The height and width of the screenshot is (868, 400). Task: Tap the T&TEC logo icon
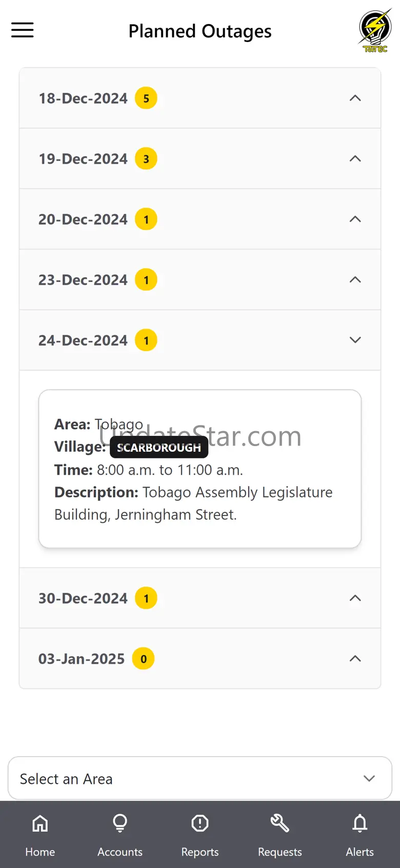pos(375,31)
